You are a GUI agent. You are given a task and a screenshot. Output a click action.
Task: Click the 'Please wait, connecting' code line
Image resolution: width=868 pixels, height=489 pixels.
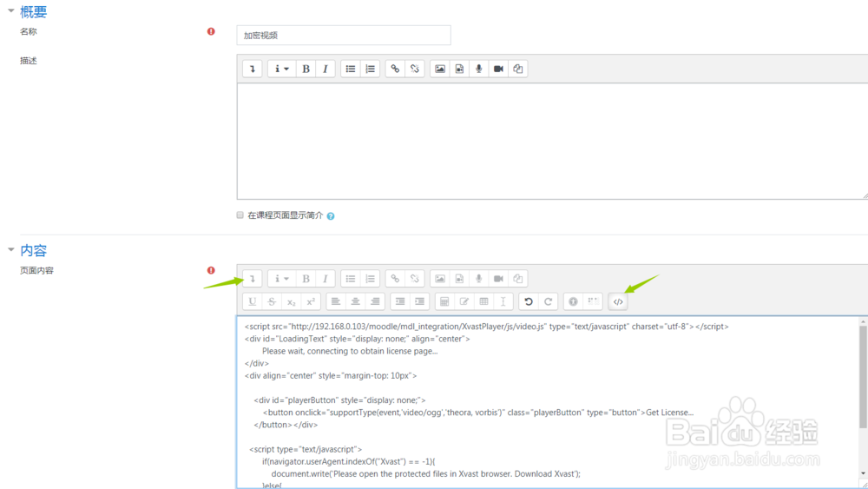point(350,351)
